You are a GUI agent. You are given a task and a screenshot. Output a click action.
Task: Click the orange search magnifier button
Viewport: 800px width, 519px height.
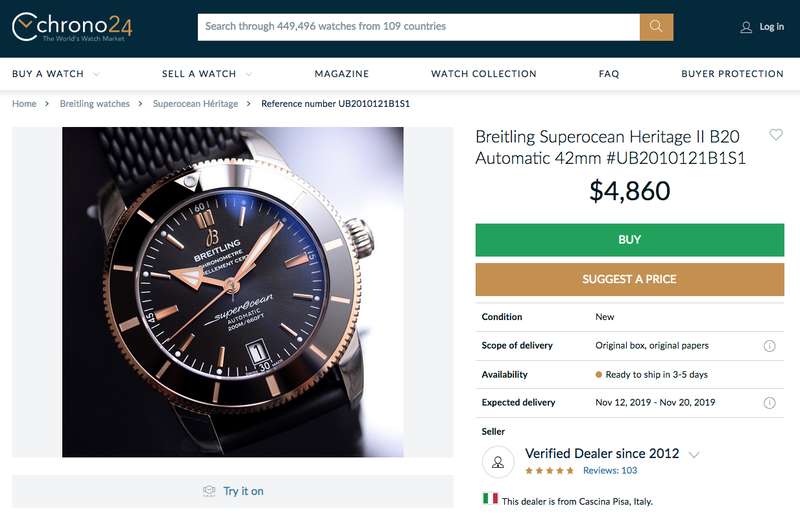point(656,27)
